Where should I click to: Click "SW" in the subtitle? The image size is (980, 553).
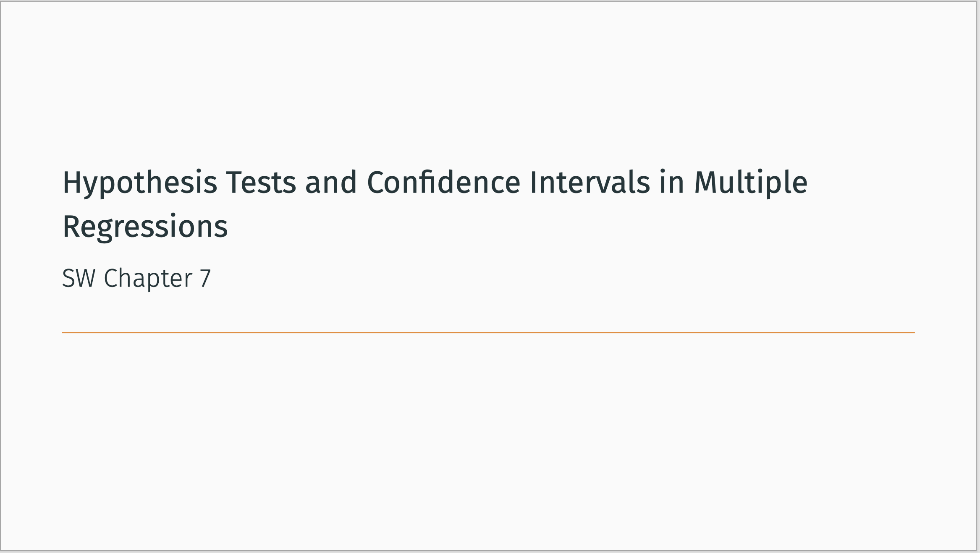pos(79,278)
